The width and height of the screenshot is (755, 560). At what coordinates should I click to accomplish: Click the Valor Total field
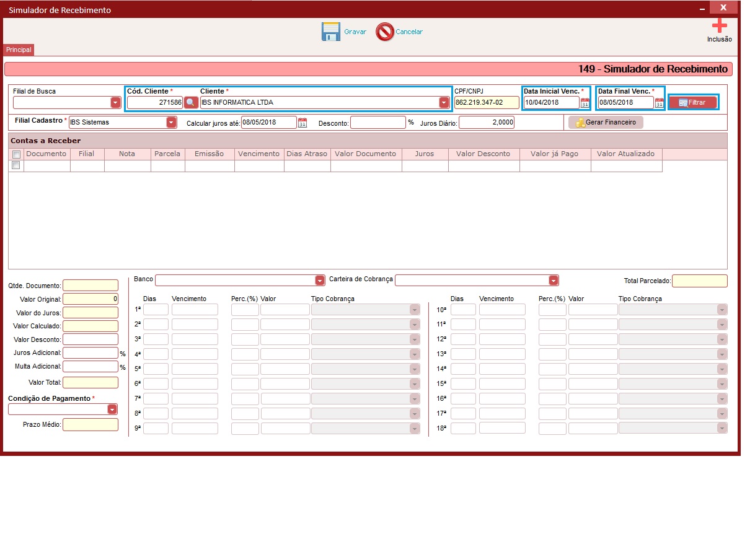point(91,383)
